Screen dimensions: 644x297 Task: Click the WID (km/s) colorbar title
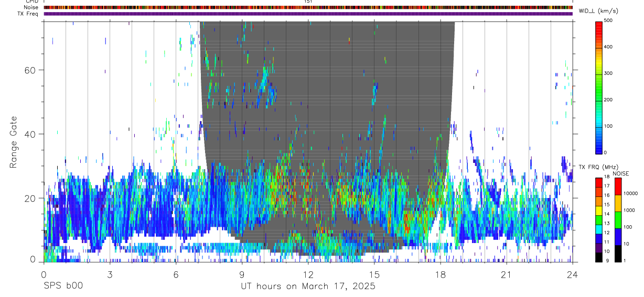599,11
